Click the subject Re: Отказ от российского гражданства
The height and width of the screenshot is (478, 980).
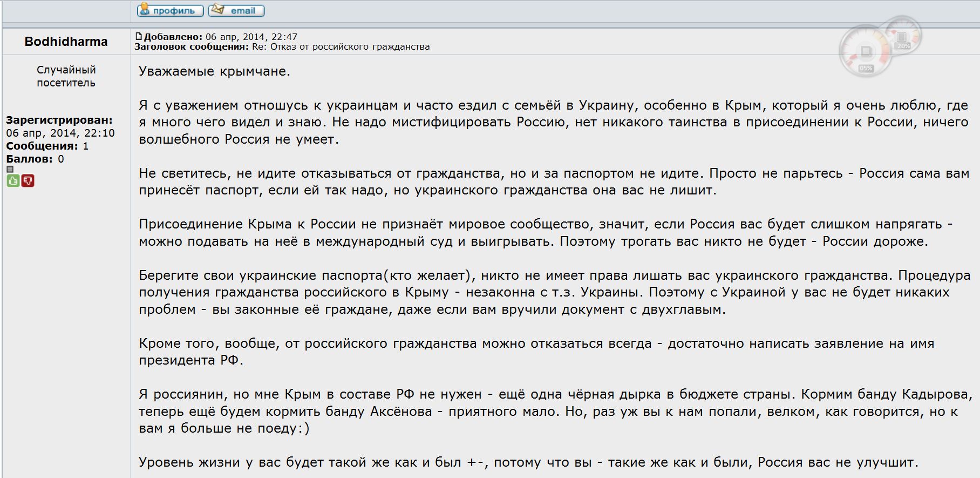(x=341, y=46)
